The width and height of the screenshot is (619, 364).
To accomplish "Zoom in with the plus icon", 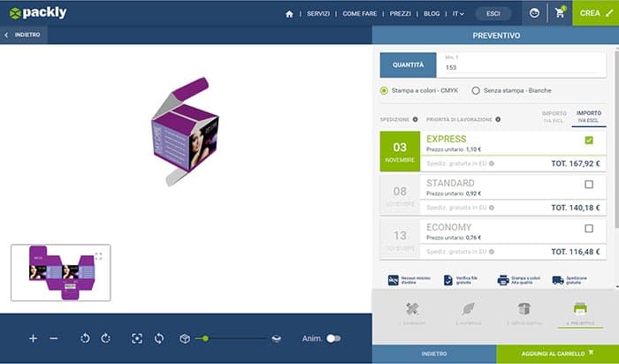I will point(34,338).
